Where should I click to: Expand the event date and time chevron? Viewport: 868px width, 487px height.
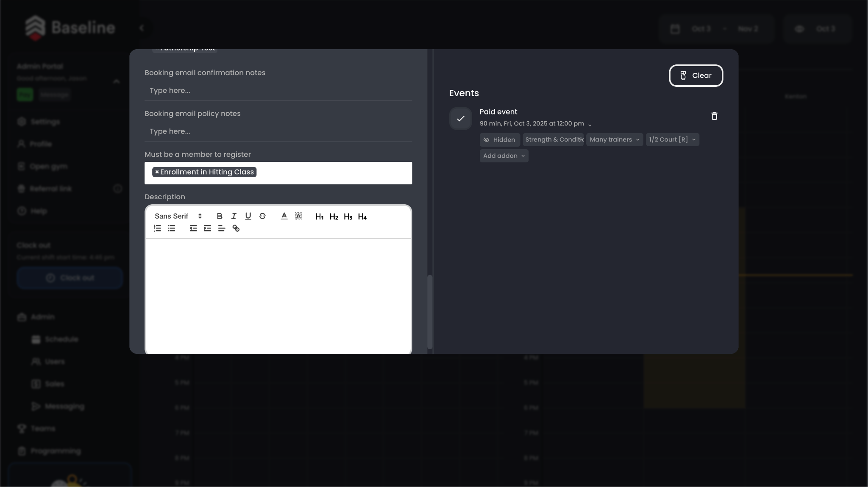tap(590, 125)
